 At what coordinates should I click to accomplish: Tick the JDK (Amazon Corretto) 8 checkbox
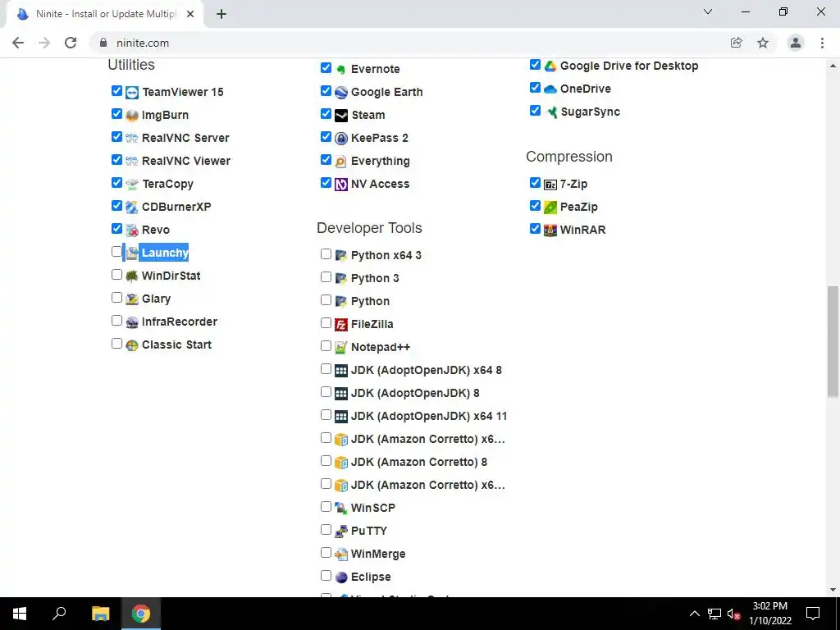[326, 461]
